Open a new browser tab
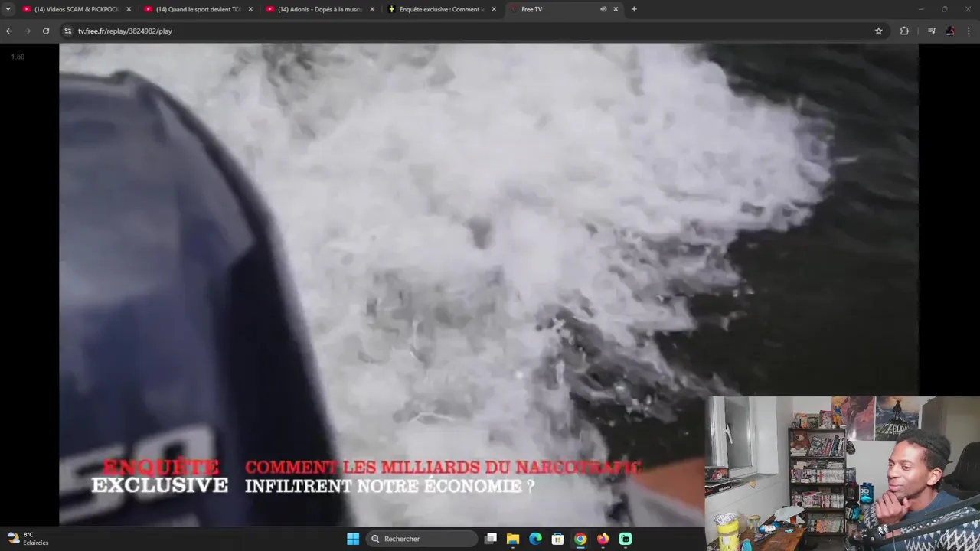 point(634,9)
